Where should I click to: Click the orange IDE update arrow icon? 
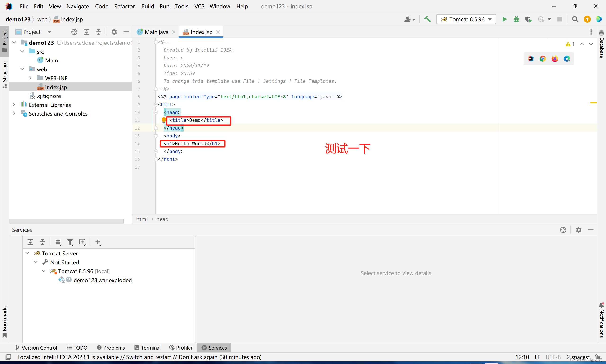tap(587, 19)
